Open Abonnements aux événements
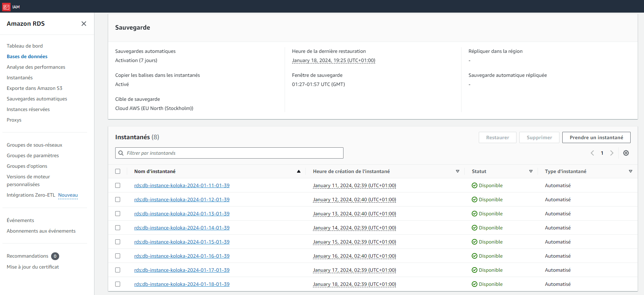Screen dimensions: 644x295 pyautogui.click(x=41, y=231)
